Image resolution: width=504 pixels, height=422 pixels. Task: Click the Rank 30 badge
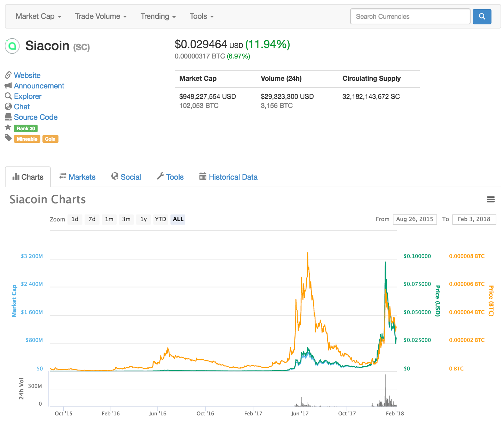[26, 128]
